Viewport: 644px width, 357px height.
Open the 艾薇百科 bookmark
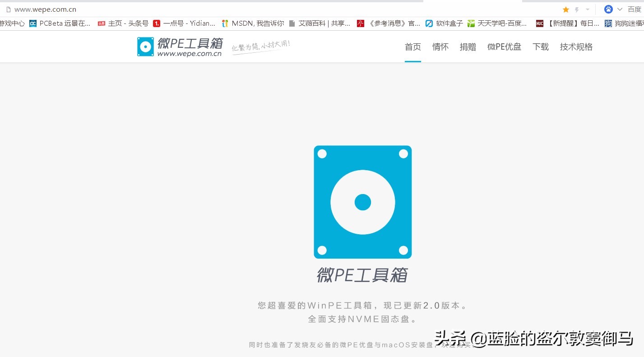320,23
